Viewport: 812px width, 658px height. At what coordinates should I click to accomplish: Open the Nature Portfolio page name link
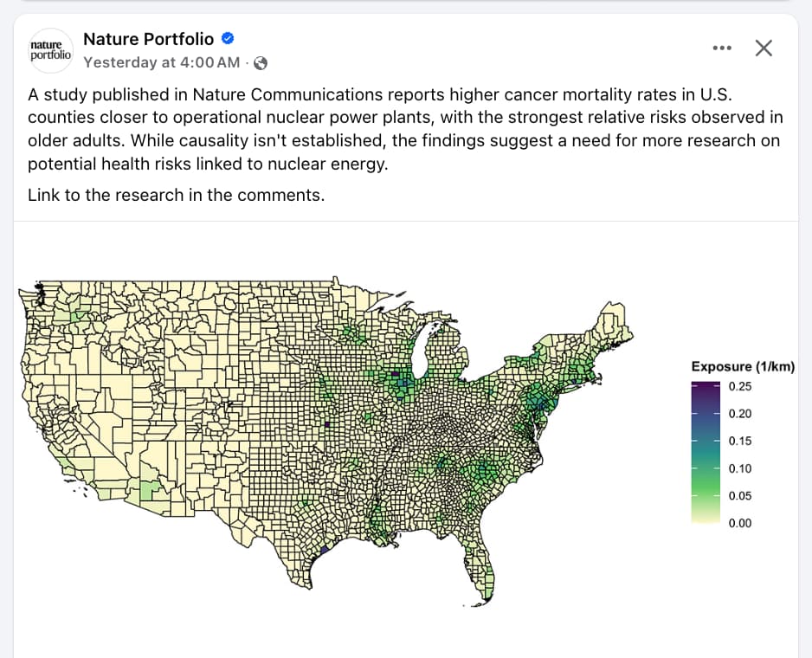(x=148, y=39)
